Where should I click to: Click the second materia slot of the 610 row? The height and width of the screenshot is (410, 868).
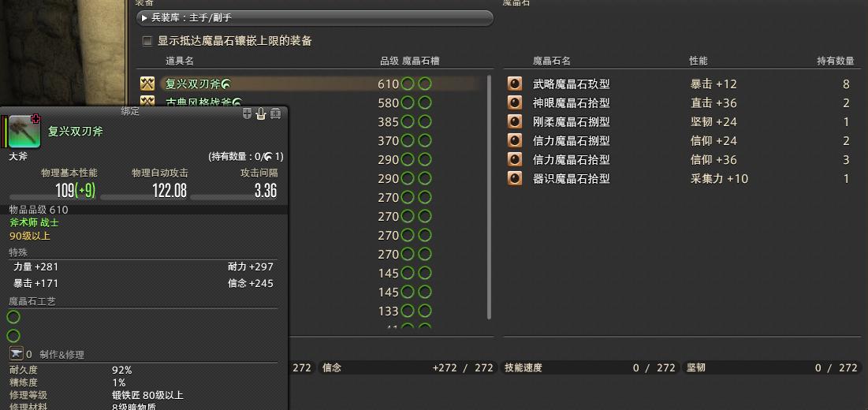point(425,84)
